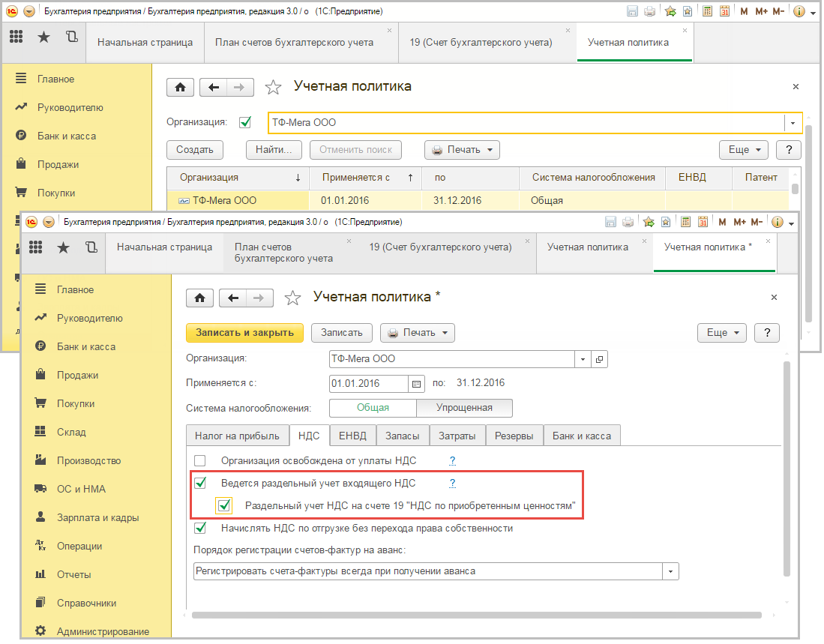Screen dimensions: 824x644
Task: Expand advance invoice registration order dropdown
Action: 670,571
